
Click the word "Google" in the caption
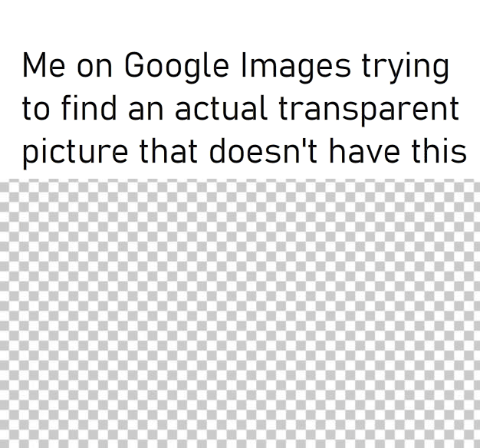[x=176, y=67]
